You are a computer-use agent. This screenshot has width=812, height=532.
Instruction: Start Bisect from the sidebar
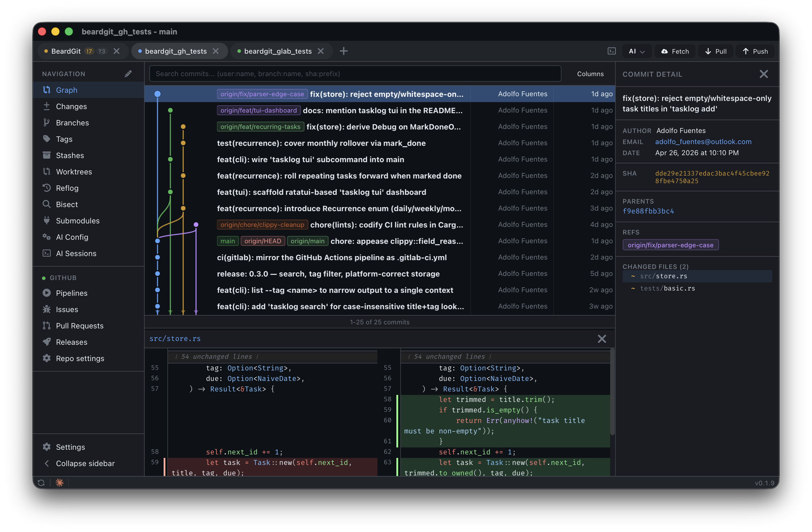pyautogui.click(x=88, y=205)
